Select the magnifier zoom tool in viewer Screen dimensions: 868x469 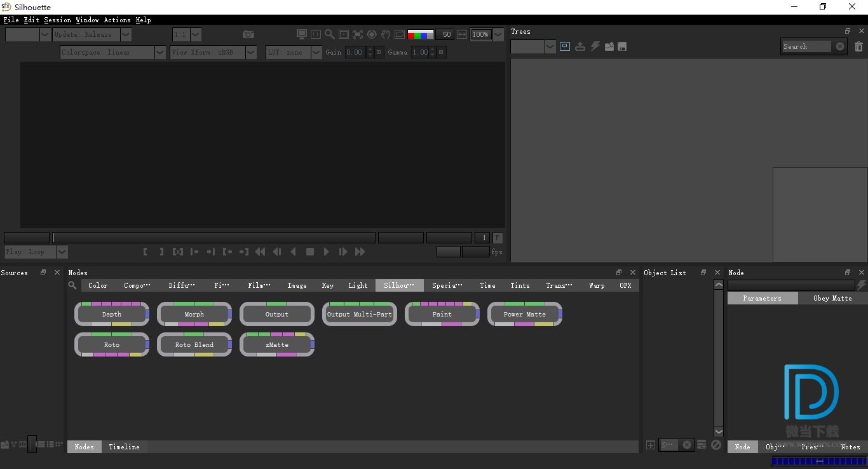tap(329, 34)
